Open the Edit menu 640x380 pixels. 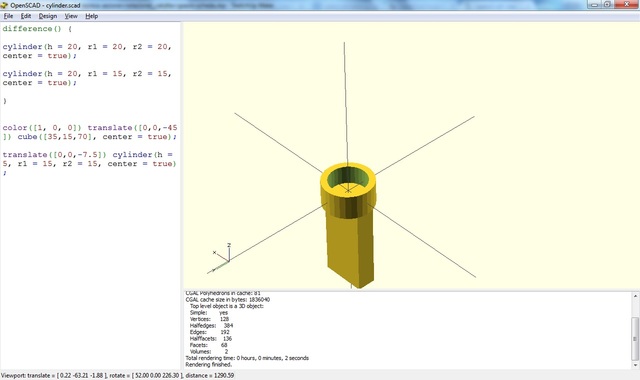tap(26, 16)
